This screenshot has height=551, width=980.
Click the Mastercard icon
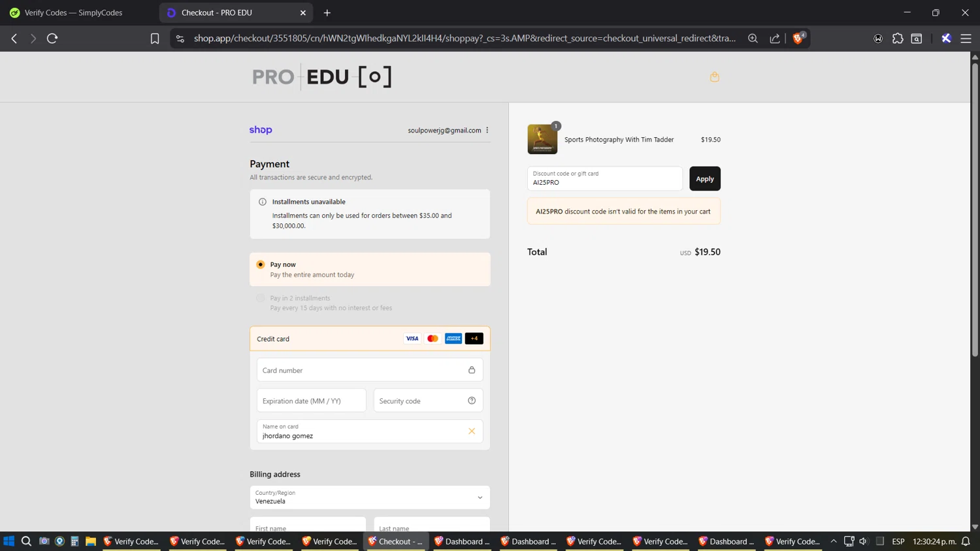pos(433,339)
